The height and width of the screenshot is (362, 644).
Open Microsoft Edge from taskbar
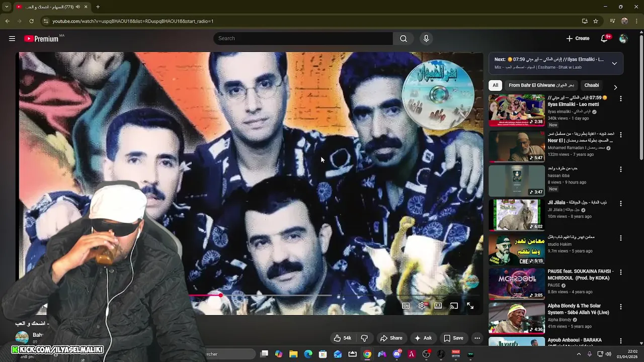click(308, 354)
